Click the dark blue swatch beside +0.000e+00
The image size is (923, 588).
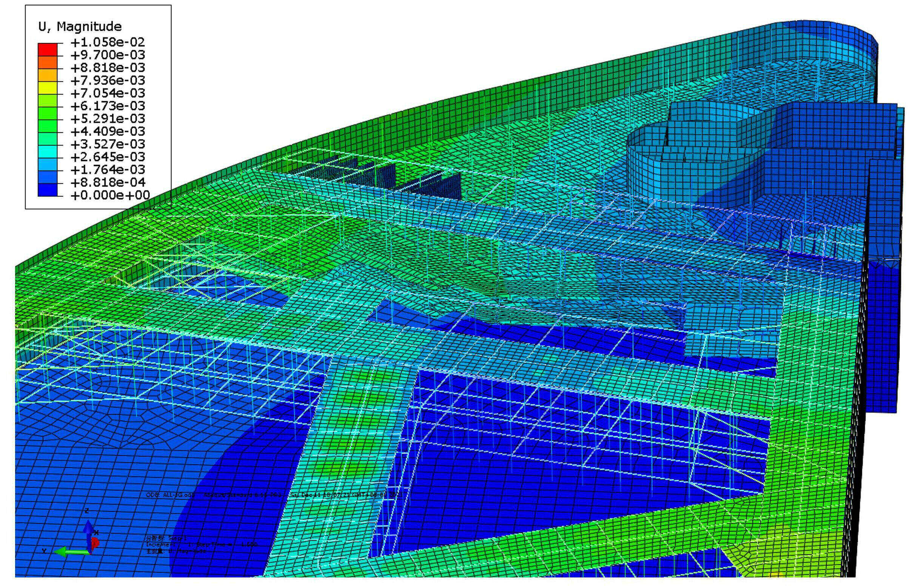pos(48,189)
